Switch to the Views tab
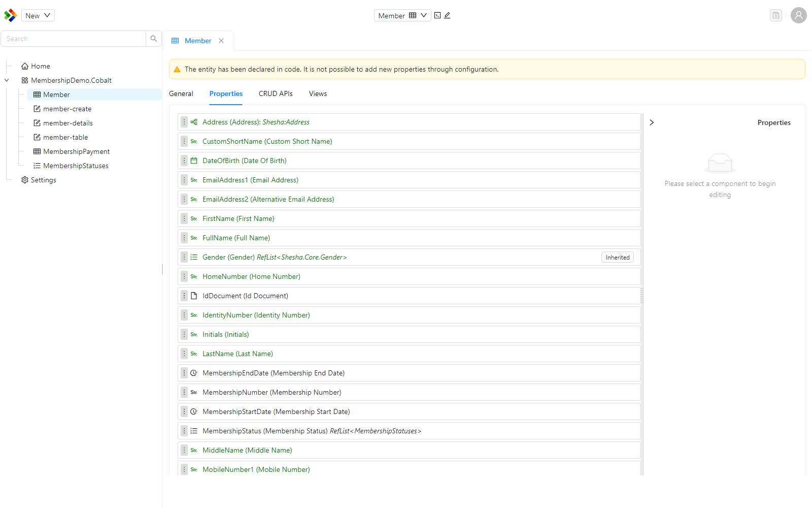The height and width of the screenshot is (508, 812). [318, 93]
